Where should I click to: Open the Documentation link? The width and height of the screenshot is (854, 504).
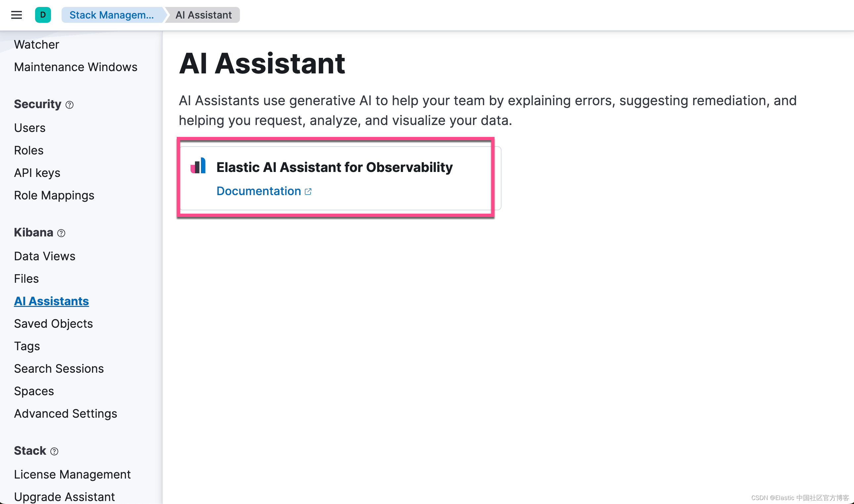(x=259, y=191)
